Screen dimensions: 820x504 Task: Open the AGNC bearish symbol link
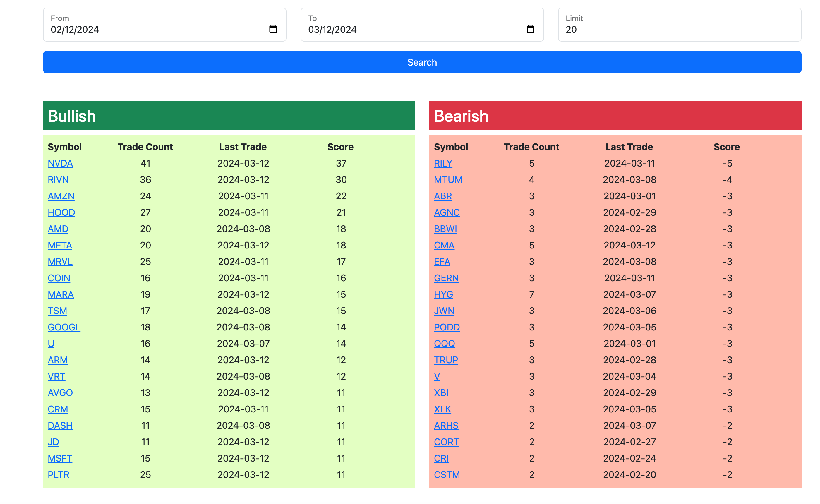coord(447,212)
